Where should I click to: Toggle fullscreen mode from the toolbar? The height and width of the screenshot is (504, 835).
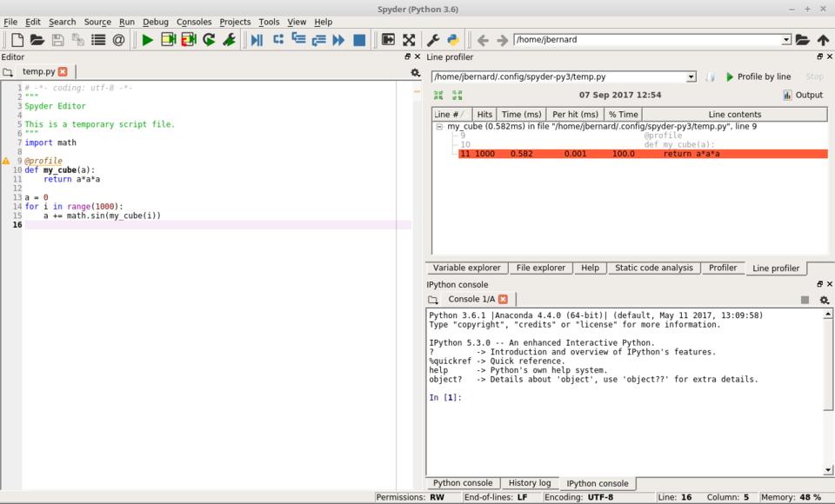point(409,40)
